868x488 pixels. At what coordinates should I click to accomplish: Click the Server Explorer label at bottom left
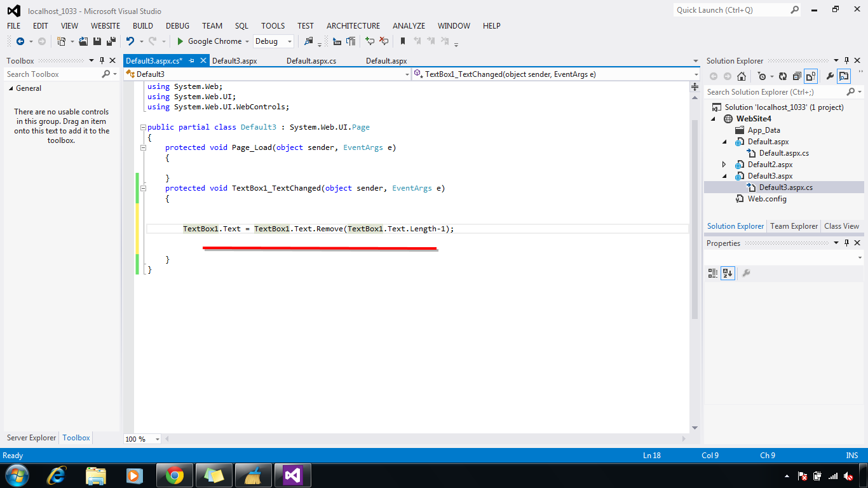coord(31,438)
